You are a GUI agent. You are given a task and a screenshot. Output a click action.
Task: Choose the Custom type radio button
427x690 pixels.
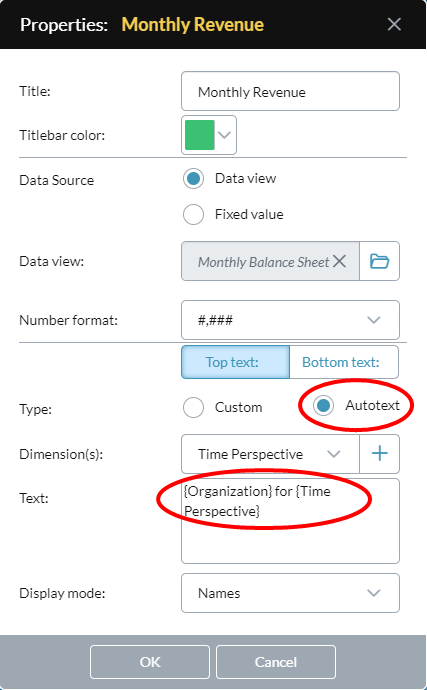(193, 407)
